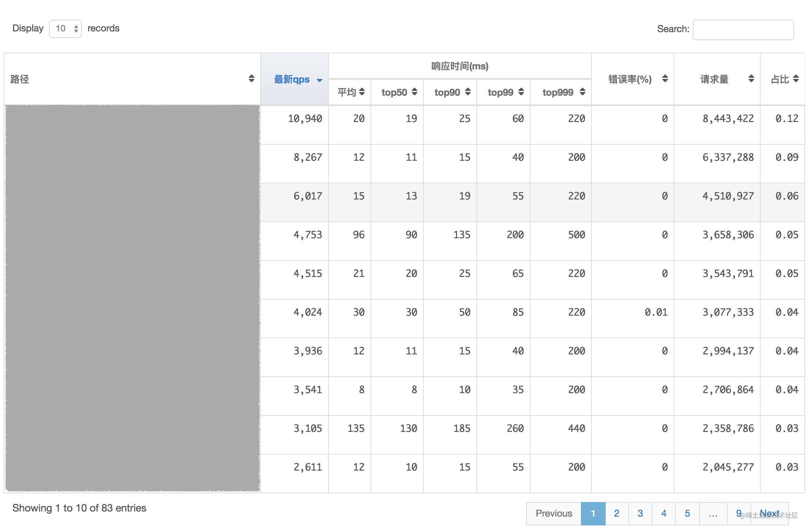Select active page 1 button
Image resolution: width=811 pixels, height=532 pixels.
(x=593, y=513)
